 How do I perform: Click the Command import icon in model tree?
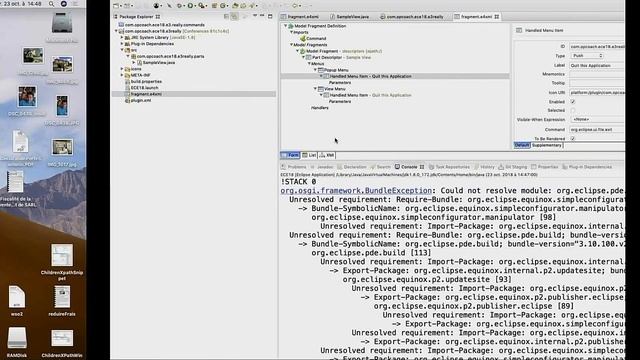click(x=303, y=38)
